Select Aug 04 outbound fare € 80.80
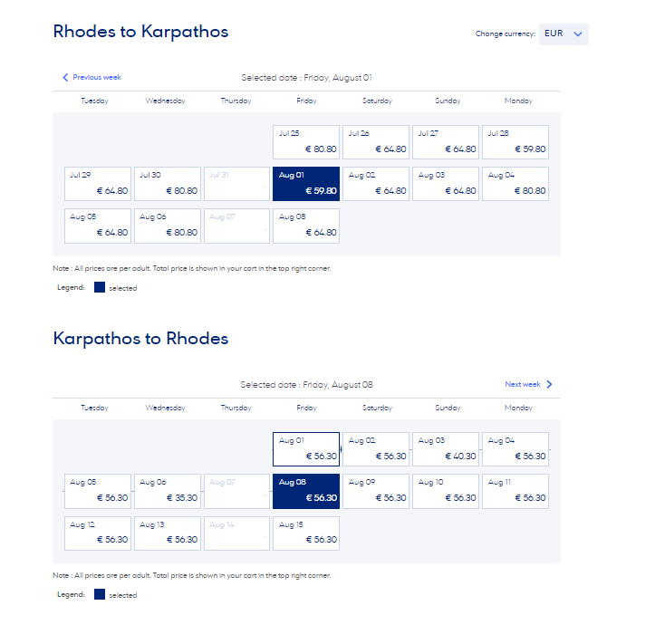This screenshot has width=655, height=644. (515, 184)
